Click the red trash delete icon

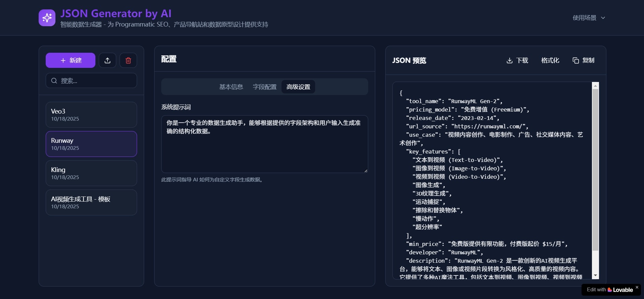[128, 60]
